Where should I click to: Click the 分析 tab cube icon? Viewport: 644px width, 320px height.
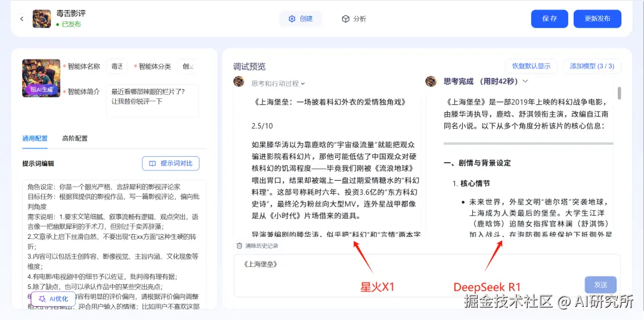click(346, 19)
